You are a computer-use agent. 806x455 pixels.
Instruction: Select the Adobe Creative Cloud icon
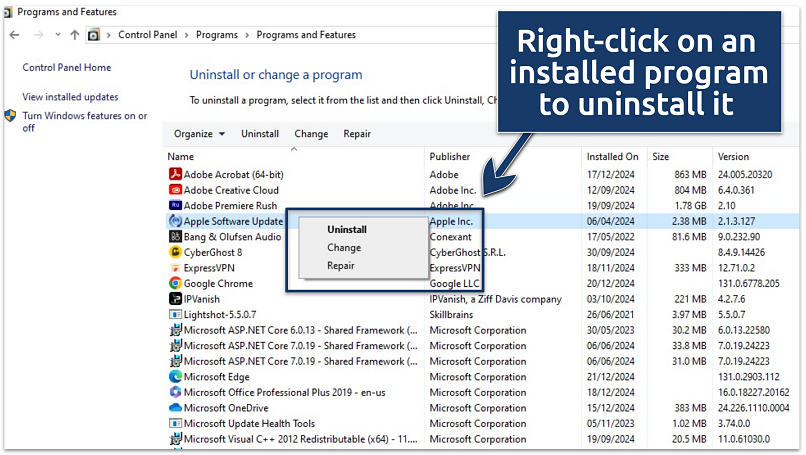point(176,190)
